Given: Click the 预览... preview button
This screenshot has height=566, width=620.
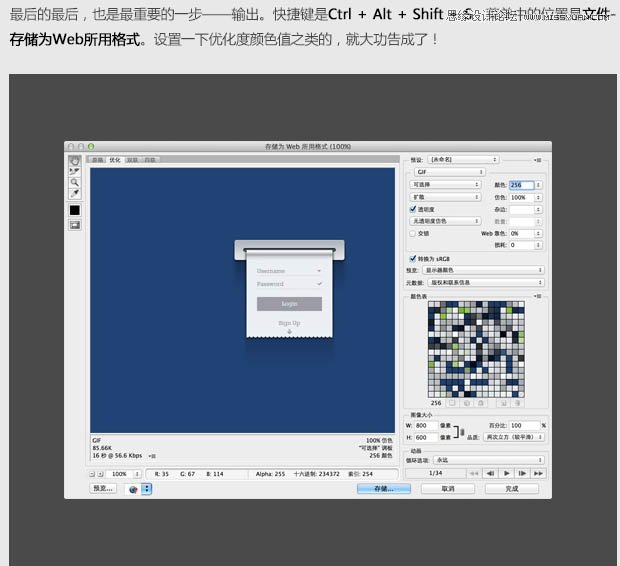Looking at the screenshot, I should tap(103, 489).
